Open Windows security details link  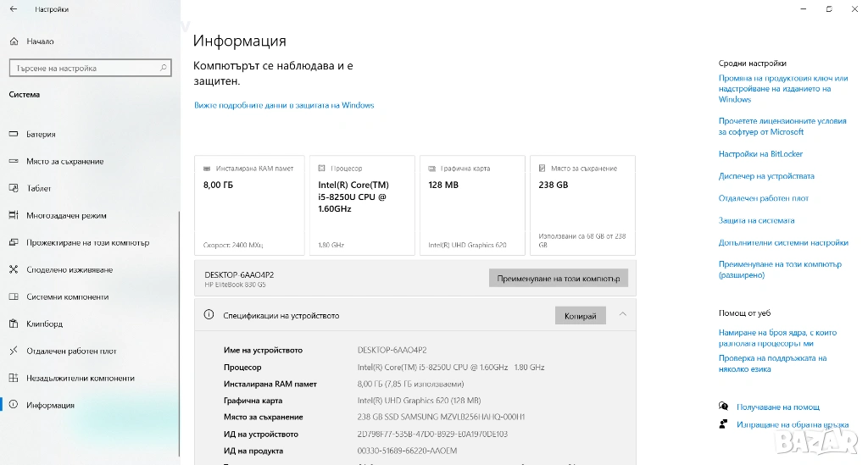284,106
